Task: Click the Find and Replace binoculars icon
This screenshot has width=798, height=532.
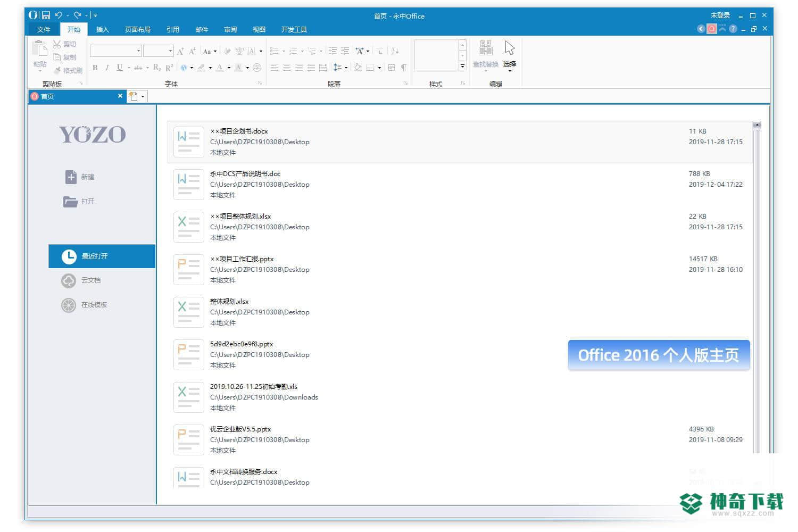Action: pyautogui.click(x=486, y=48)
